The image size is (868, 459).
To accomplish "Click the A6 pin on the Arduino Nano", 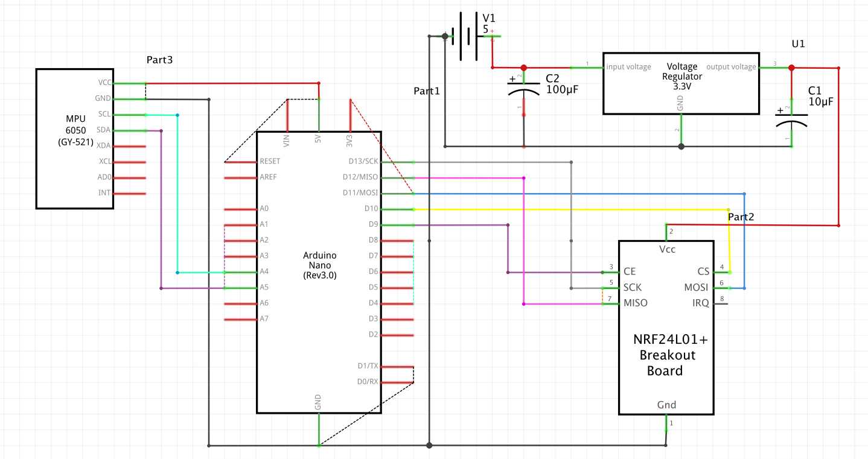I will click(x=240, y=303).
